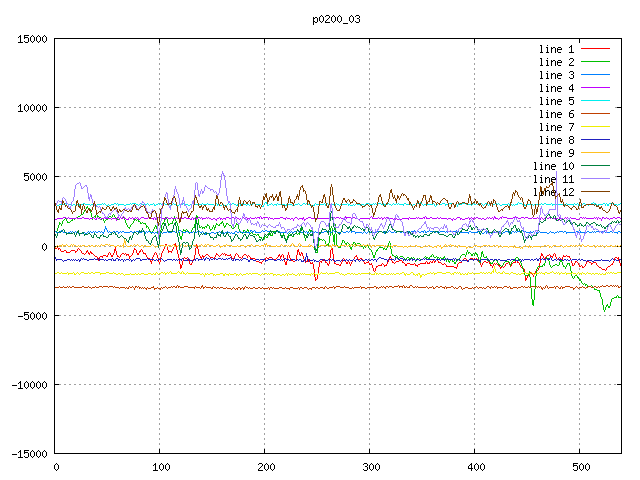The height and width of the screenshot is (480, 640).
Task: Click the 300 x-axis tick label
Action: tap(370, 467)
